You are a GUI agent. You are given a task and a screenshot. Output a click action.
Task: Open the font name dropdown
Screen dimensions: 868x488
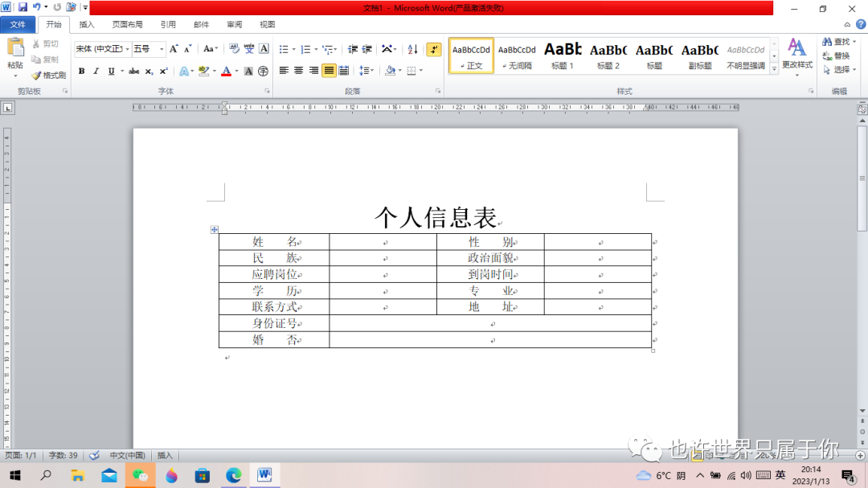click(126, 49)
